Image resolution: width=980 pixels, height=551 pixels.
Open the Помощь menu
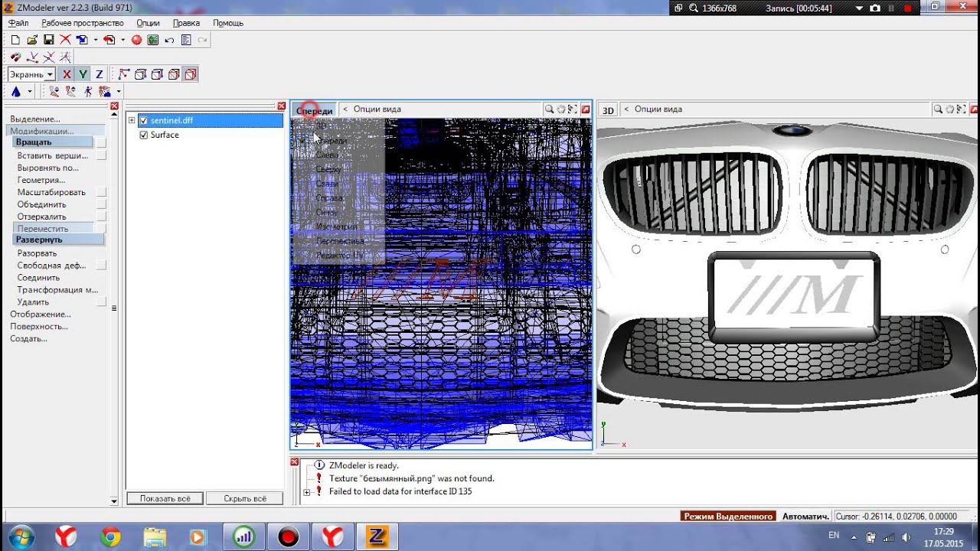click(x=228, y=23)
